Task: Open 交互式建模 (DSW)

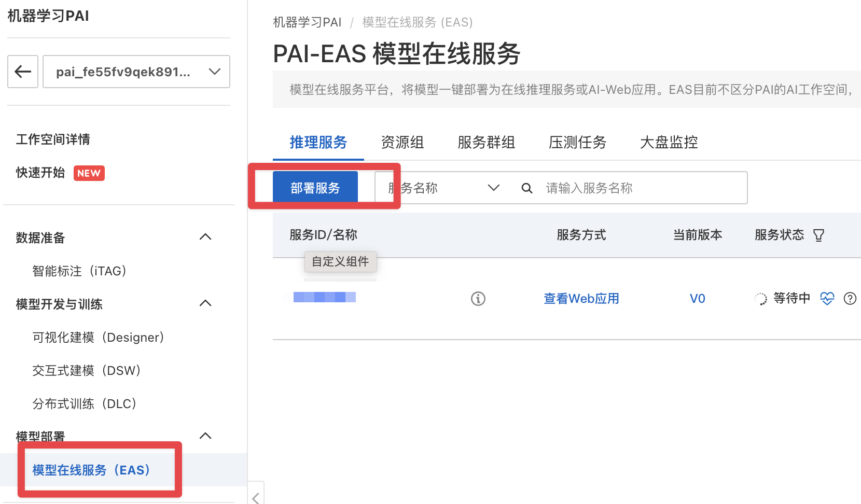Action: coord(86,371)
